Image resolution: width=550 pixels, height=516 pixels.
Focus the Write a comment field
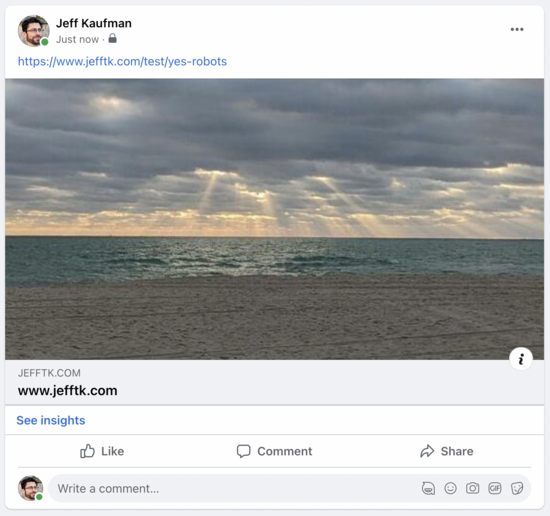289,488
